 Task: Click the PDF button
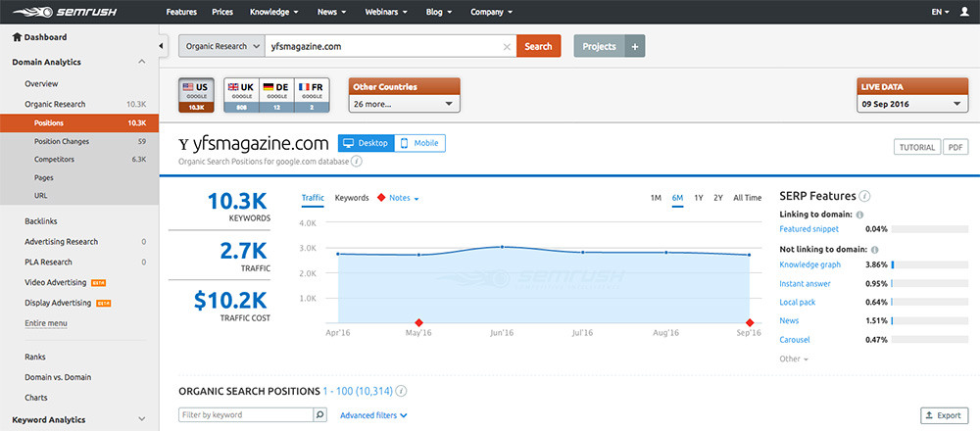tap(955, 147)
